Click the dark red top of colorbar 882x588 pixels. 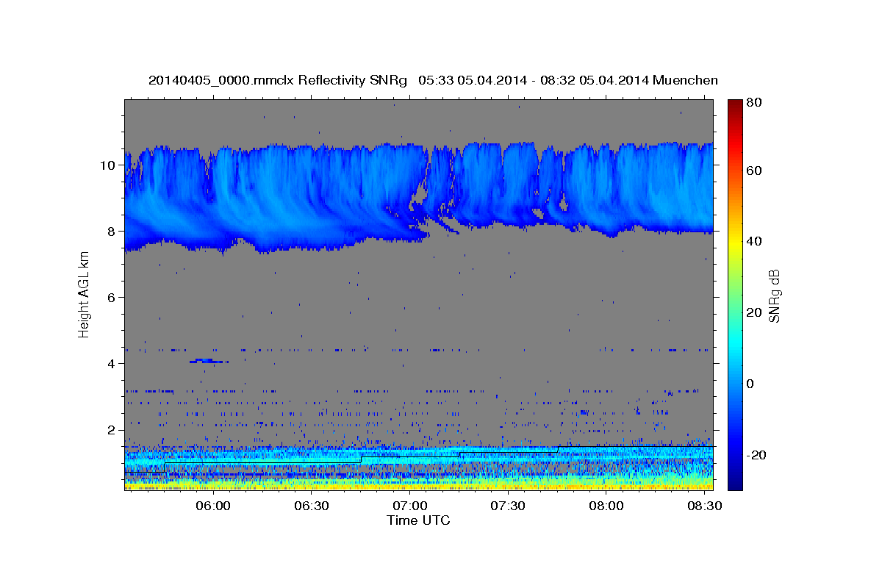(x=734, y=104)
